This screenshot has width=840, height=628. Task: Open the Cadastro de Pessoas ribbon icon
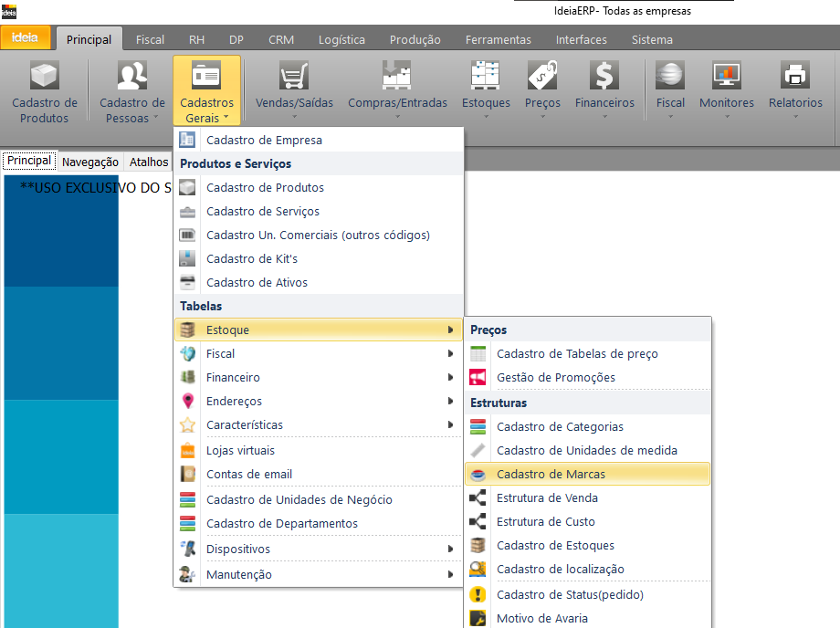pos(132,75)
